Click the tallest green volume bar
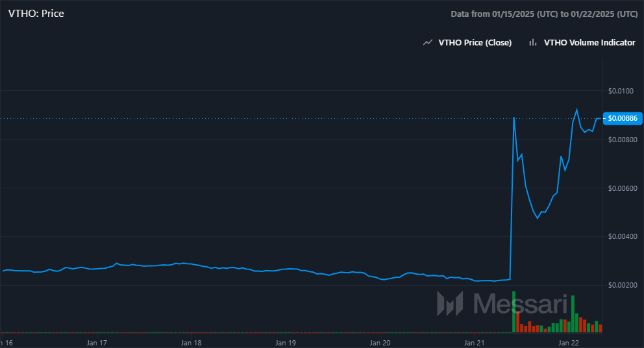This screenshot has width=644, height=348. click(x=514, y=312)
